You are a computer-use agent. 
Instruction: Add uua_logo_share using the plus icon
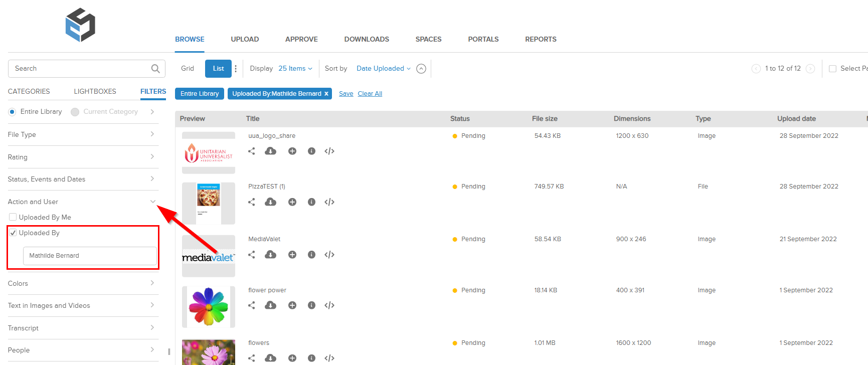click(x=292, y=151)
